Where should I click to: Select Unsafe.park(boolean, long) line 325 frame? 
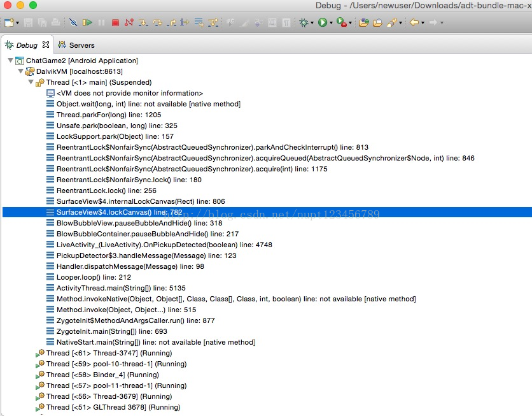116,126
